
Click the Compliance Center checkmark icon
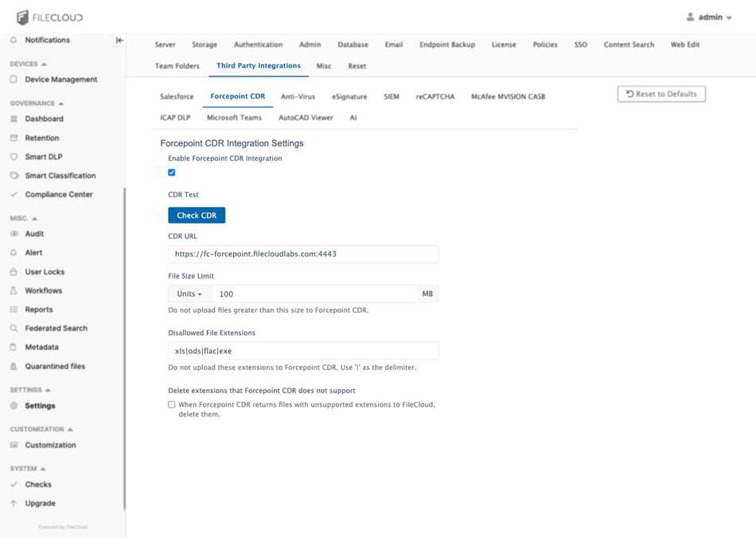coord(14,194)
